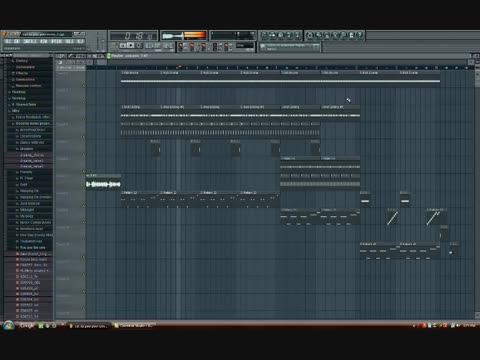Open the FILE menu

pyautogui.click(x=8, y=42)
